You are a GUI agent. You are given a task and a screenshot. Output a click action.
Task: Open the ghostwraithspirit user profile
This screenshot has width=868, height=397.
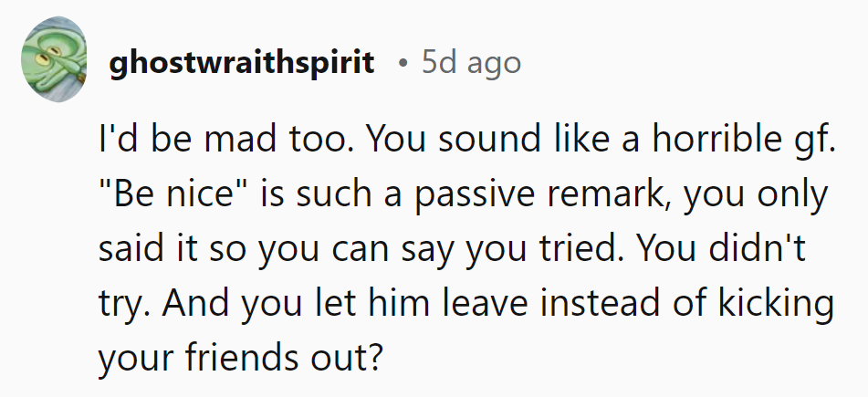[241, 62]
